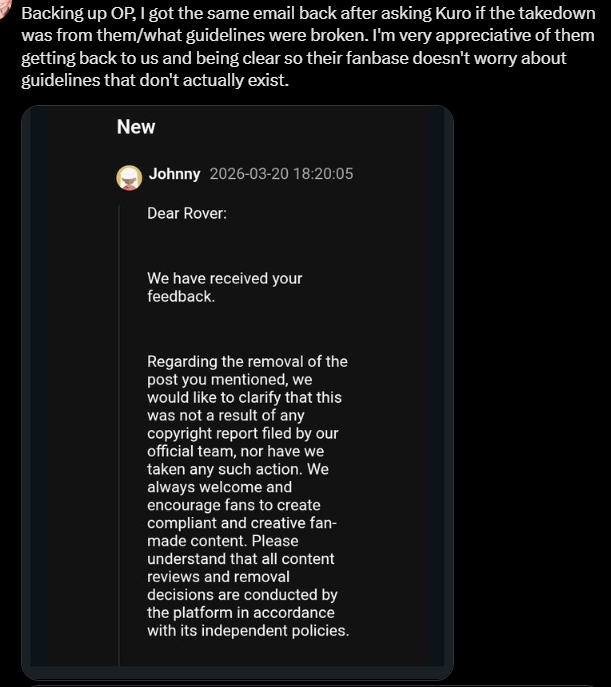
Task: Click the timestamp 2026-03-20 18:20:05
Action: click(281, 174)
